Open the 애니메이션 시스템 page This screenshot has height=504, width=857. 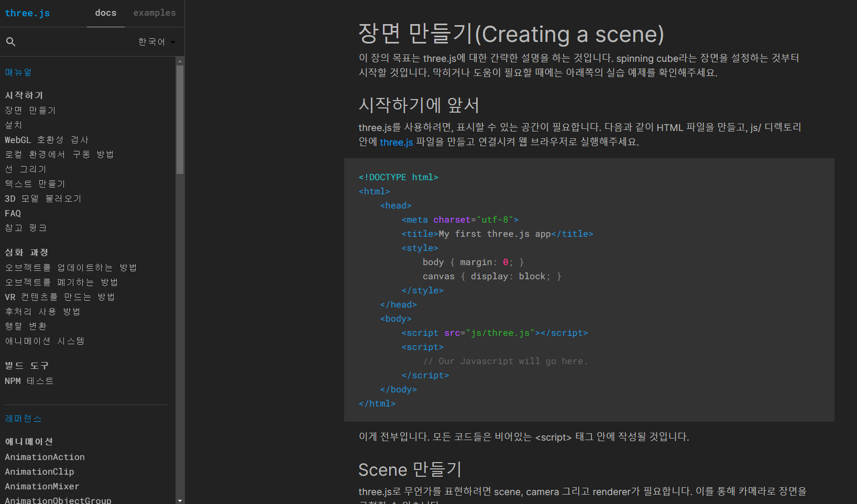click(45, 341)
